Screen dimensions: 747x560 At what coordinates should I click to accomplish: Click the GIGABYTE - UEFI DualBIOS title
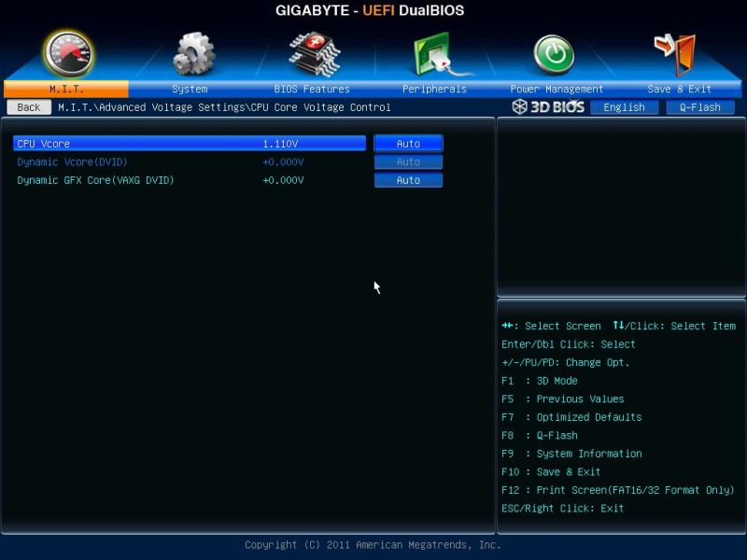(x=370, y=10)
